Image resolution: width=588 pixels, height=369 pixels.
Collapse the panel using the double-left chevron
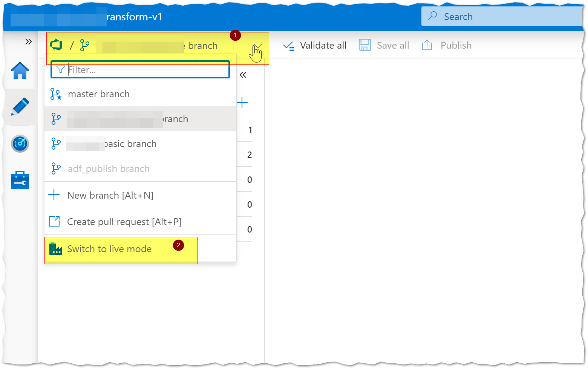coord(243,75)
